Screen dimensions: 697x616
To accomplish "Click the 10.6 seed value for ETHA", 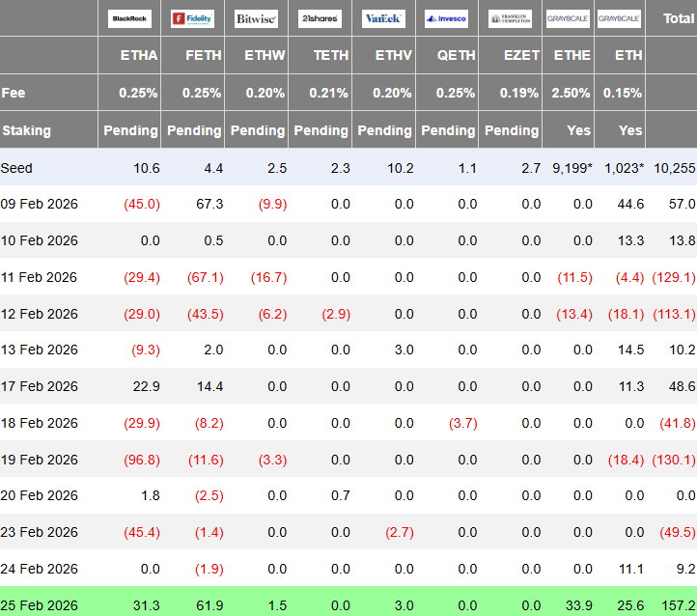I will tap(146, 168).
